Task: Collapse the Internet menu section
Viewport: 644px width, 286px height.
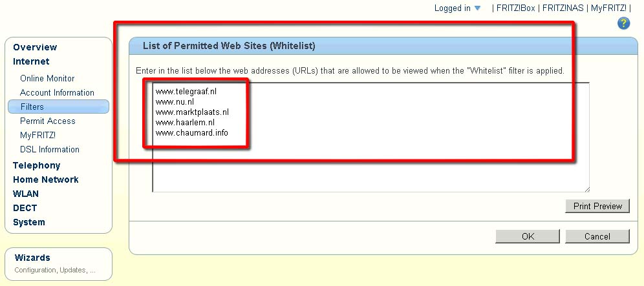Action: [x=31, y=61]
